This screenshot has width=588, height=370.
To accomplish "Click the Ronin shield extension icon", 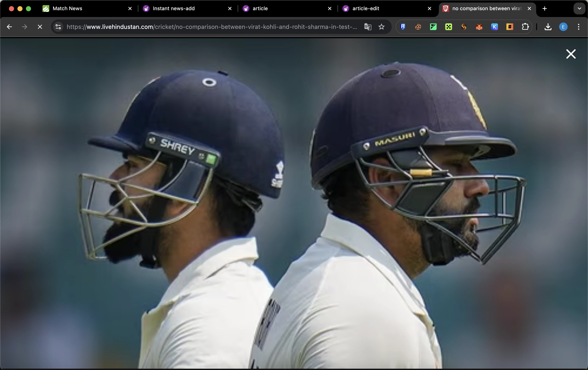I will coord(403,27).
